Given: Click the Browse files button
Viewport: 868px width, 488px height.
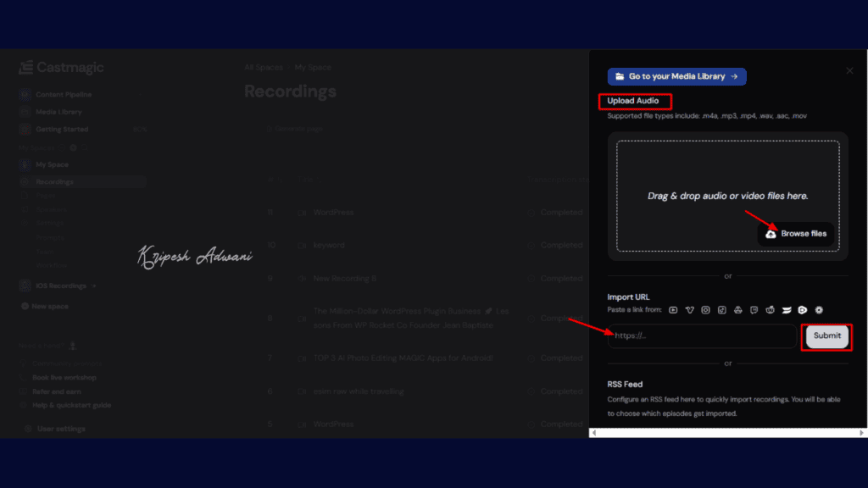Looking at the screenshot, I should click(795, 233).
